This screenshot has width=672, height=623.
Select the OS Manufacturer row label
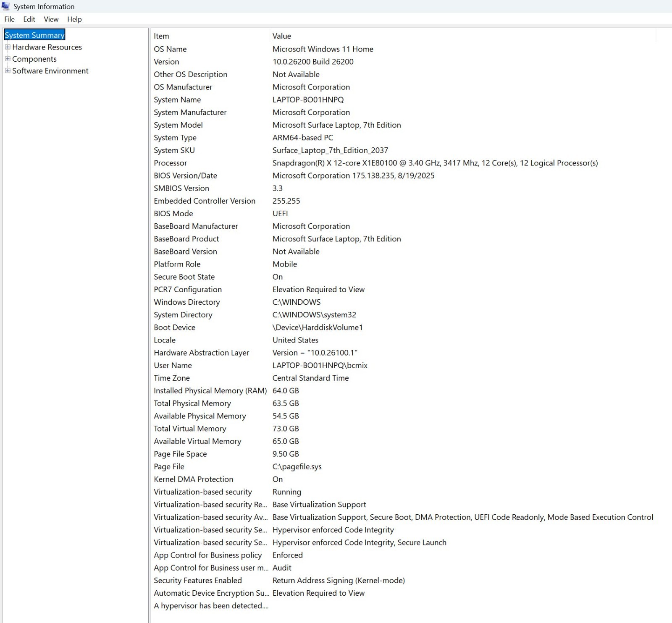click(x=183, y=87)
